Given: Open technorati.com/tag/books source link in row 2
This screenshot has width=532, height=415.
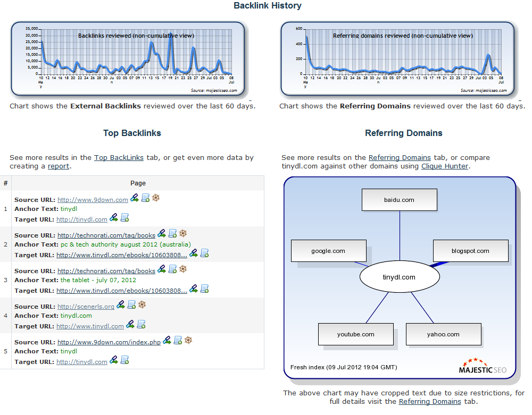Looking at the screenshot, I should point(106,235).
